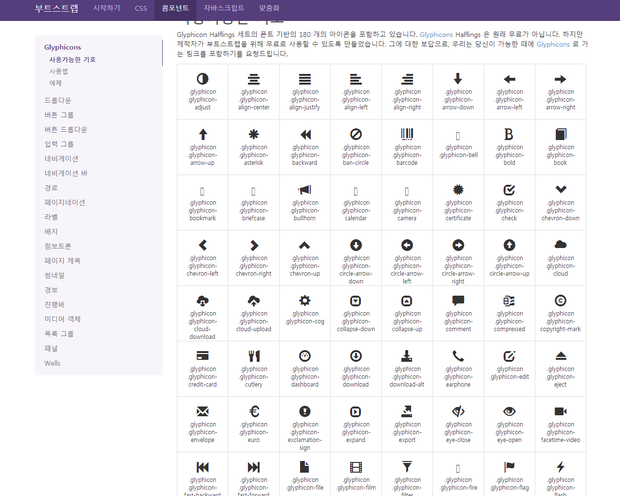Select the bullhorn glyphicon

(x=305, y=190)
